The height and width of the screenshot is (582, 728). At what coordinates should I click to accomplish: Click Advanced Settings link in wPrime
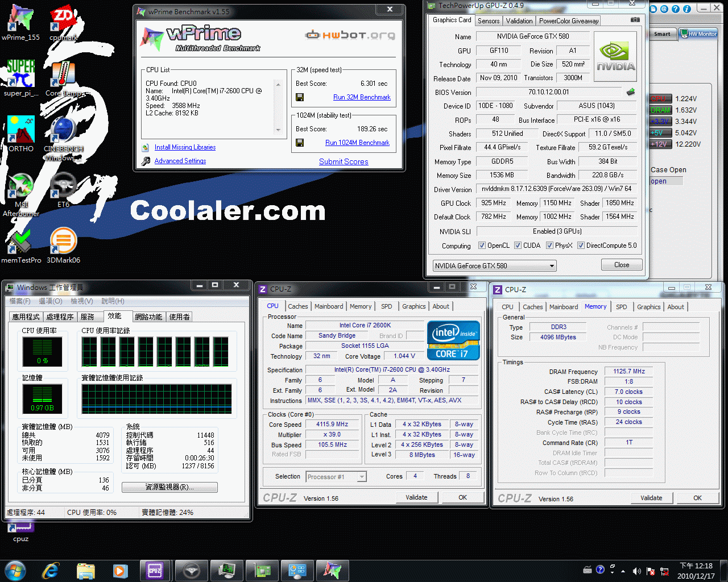(180, 161)
